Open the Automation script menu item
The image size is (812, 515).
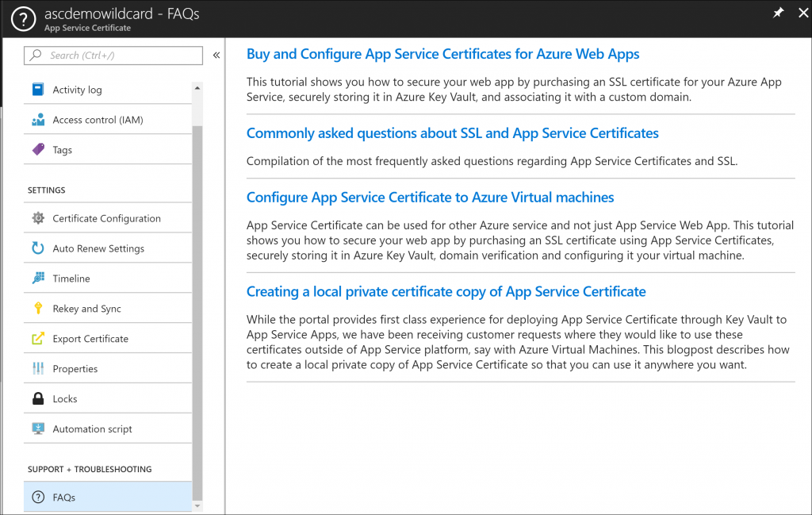point(92,429)
